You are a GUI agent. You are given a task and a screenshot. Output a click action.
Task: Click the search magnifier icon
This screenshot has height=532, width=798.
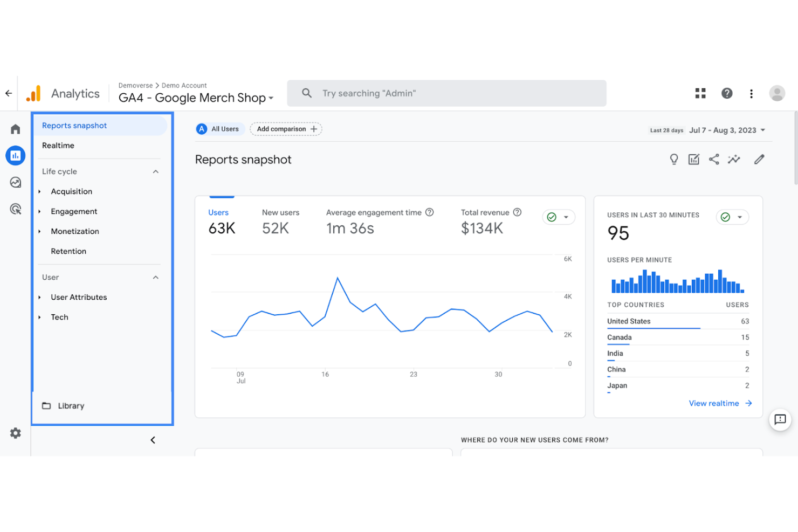(x=307, y=93)
